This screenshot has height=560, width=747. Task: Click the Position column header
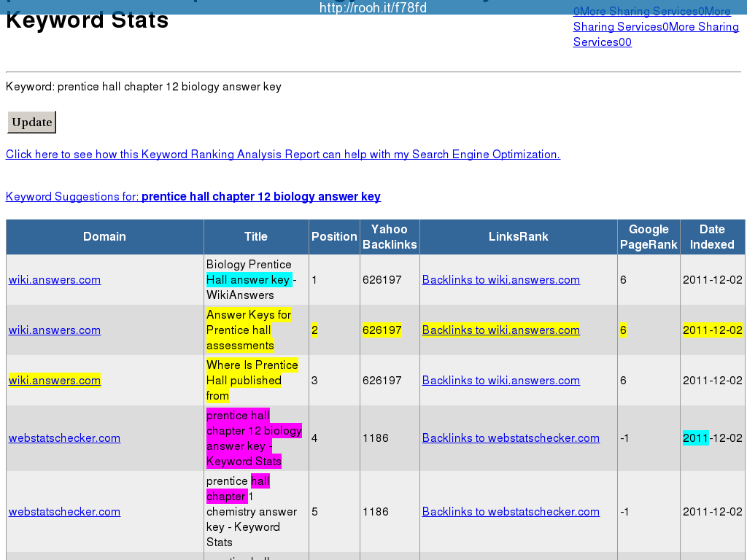(x=334, y=237)
